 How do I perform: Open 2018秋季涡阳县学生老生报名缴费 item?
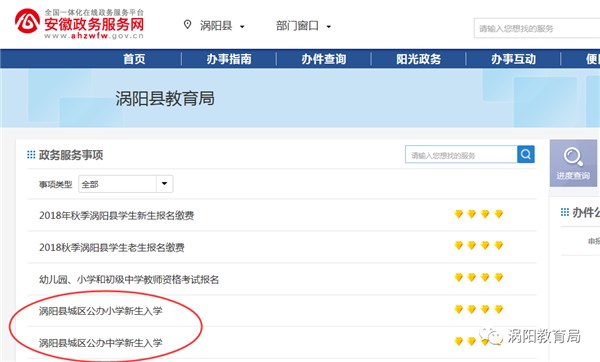pyautogui.click(x=111, y=247)
